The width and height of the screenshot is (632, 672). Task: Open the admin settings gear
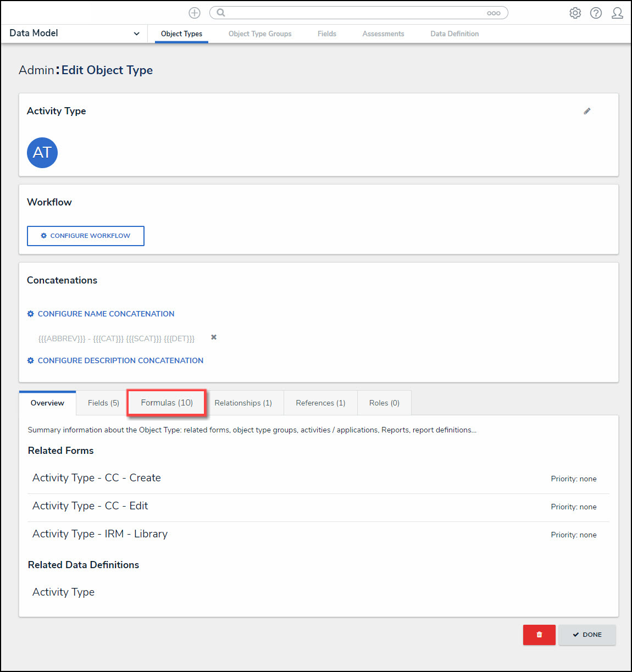tap(575, 13)
